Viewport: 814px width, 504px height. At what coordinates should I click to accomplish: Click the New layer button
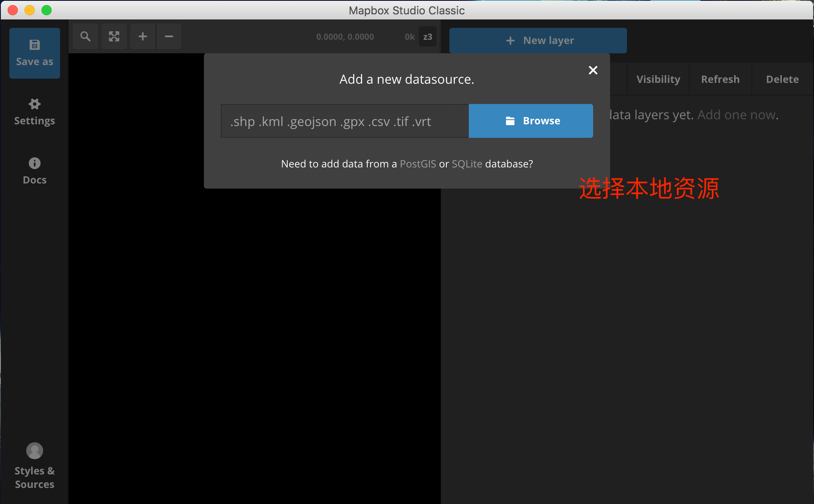537,40
